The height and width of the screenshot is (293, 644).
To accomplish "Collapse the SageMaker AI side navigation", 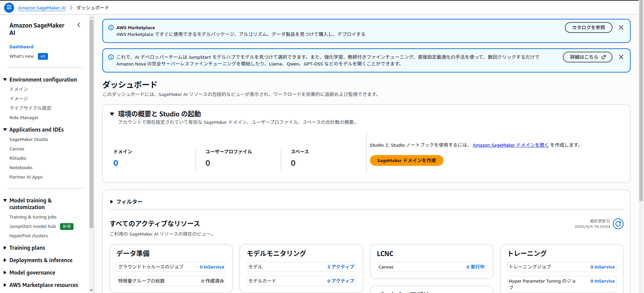I will [79, 25].
